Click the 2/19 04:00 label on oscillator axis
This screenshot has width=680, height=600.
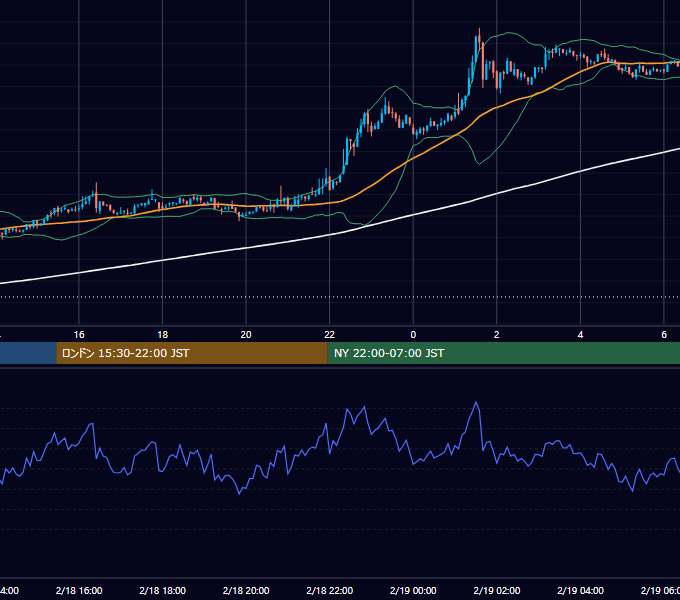pyautogui.click(x=580, y=590)
